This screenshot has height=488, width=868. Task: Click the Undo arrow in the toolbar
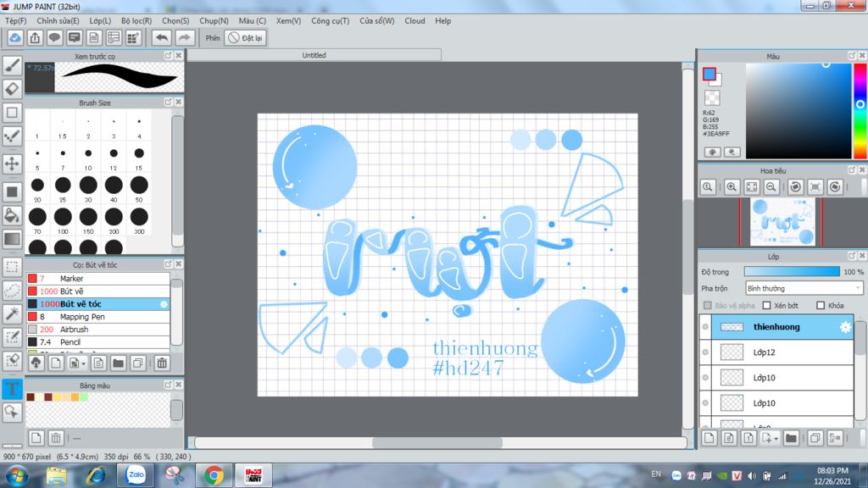pos(162,37)
